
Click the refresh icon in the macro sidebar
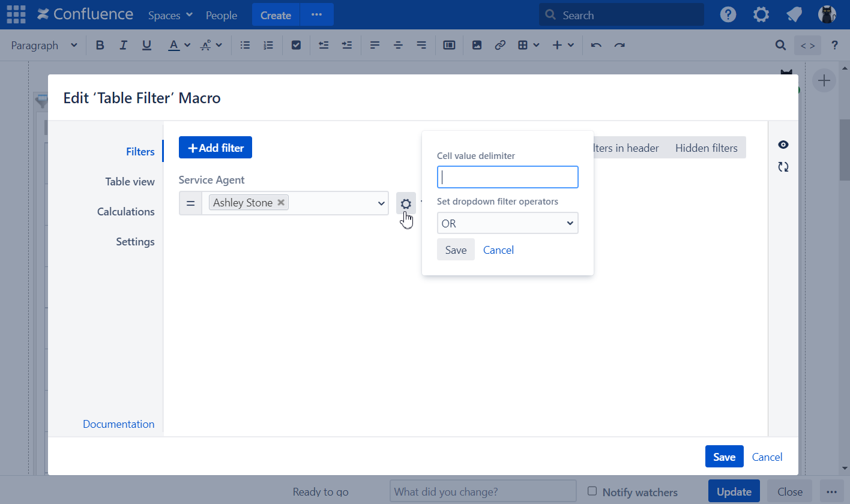tap(783, 167)
